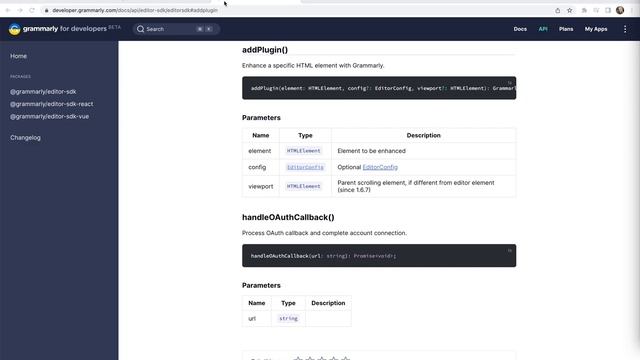Click the addPlugin() heading
Viewport: 640px width, 360px height.
tap(265, 50)
